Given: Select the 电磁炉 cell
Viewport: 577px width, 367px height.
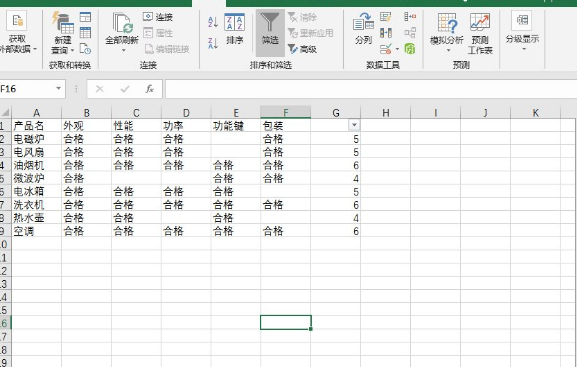Looking at the screenshot, I should click(36, 139).
